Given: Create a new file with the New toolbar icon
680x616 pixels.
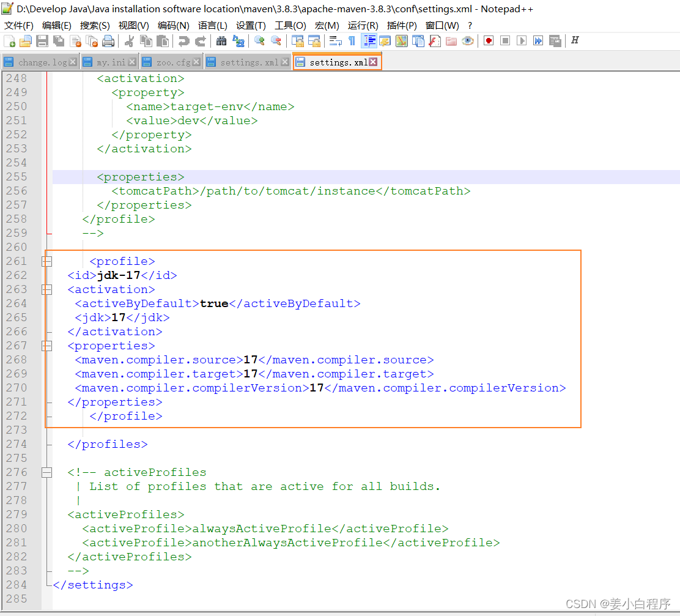Looking at the screenshot, I should tap(10, 41).
